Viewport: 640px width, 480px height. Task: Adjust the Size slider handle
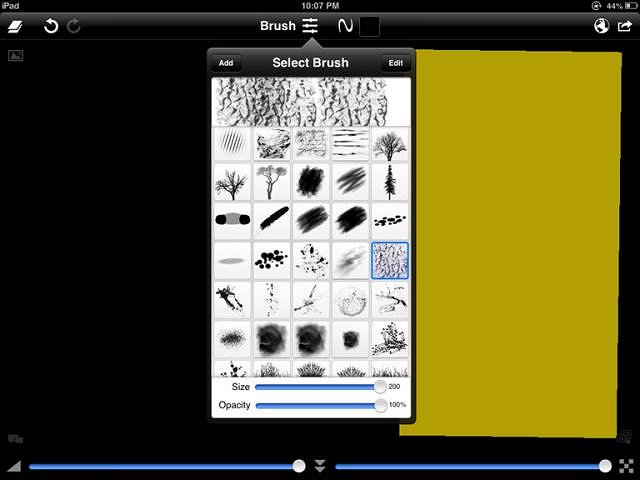(380, 387)
